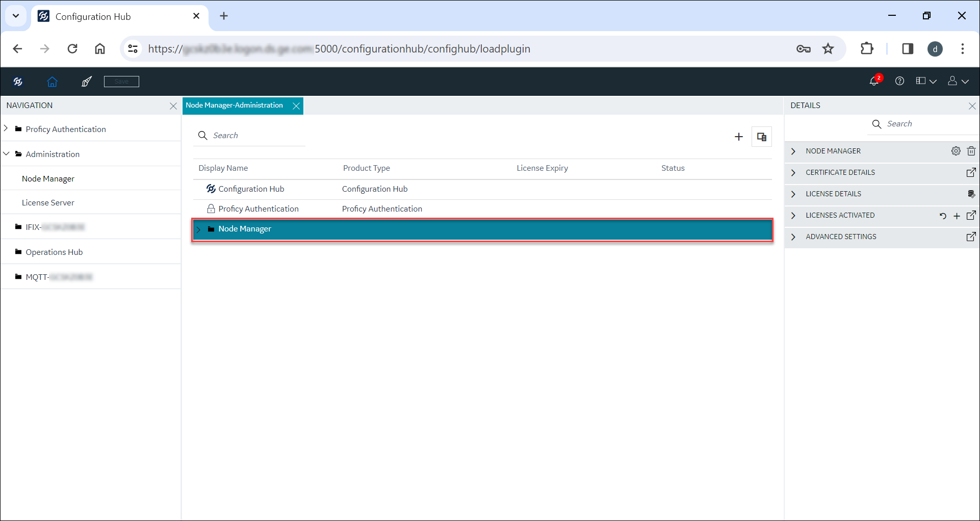Close the DETAILS panel

(x=972, y=106)
